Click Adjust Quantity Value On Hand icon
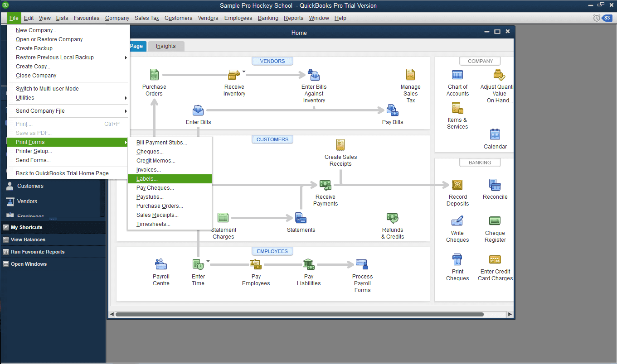The width and height of the screenshot is (617, 364). [x=499, y=75]
